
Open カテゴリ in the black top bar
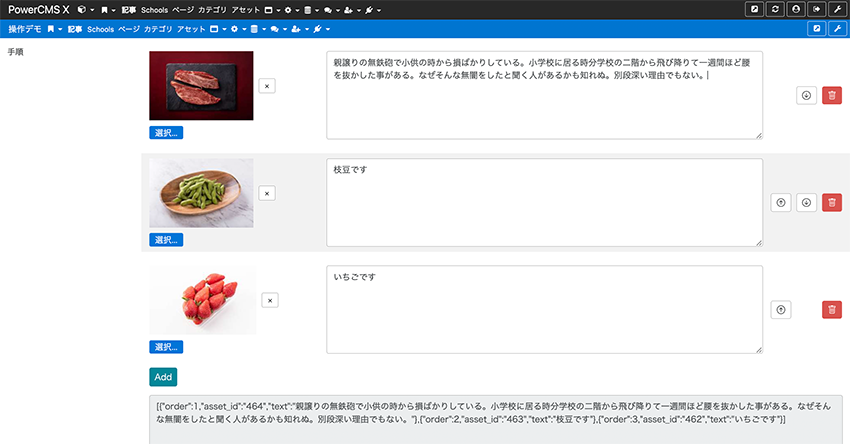212,10
